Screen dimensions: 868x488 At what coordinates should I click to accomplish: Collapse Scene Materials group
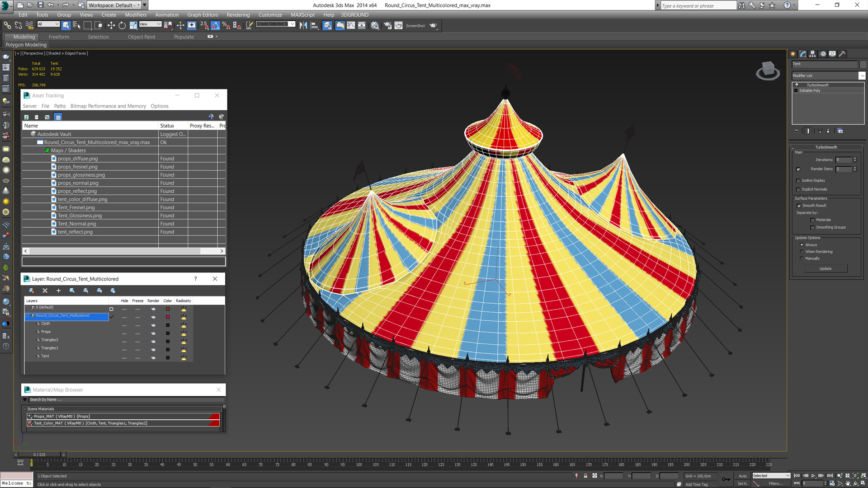click(x=25, y=409)
